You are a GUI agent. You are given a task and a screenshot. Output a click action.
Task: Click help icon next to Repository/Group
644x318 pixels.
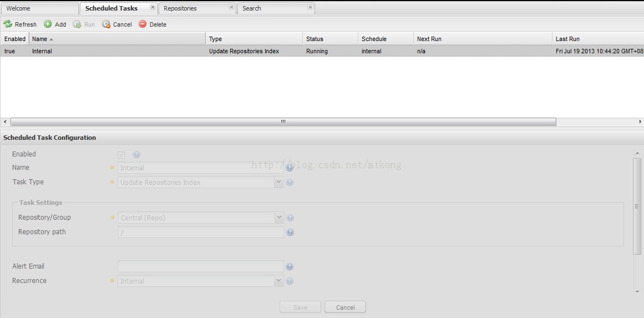(290, 218)
